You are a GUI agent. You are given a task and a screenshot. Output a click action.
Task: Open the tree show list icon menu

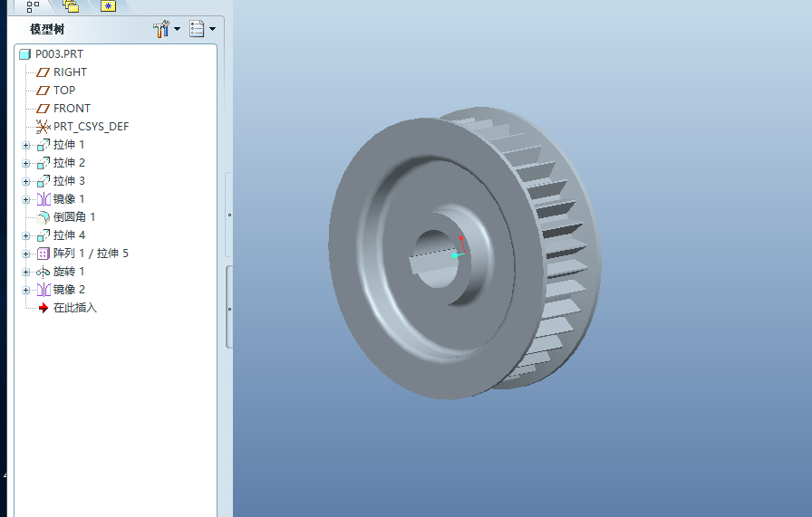pyautogui.click(x=197, y=29)
